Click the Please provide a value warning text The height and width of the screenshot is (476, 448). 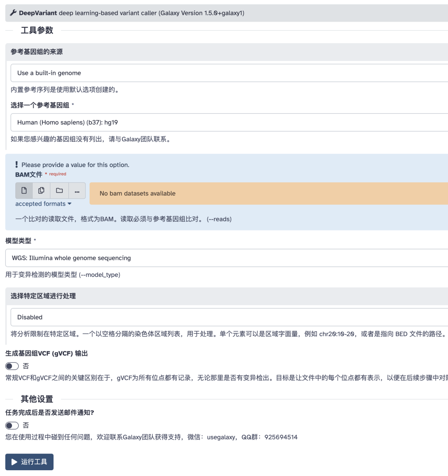point(75,165)
